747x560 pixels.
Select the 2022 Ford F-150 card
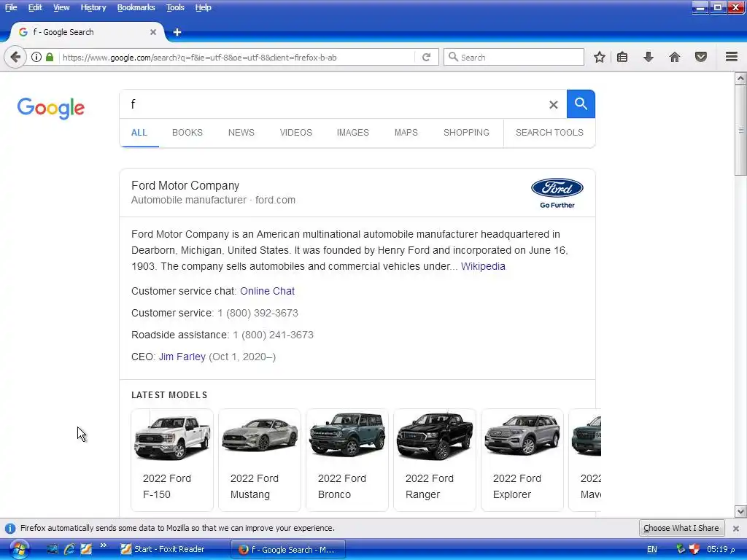click(172, 460)
